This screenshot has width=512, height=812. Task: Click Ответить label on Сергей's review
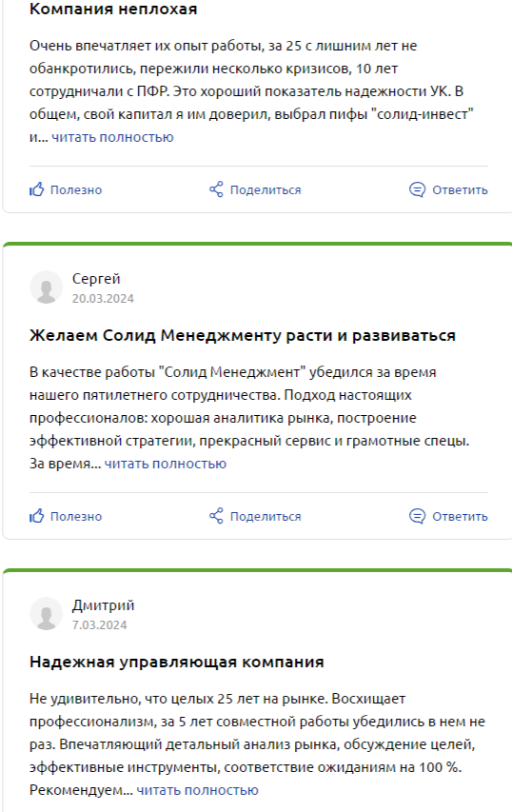point(461,516)
